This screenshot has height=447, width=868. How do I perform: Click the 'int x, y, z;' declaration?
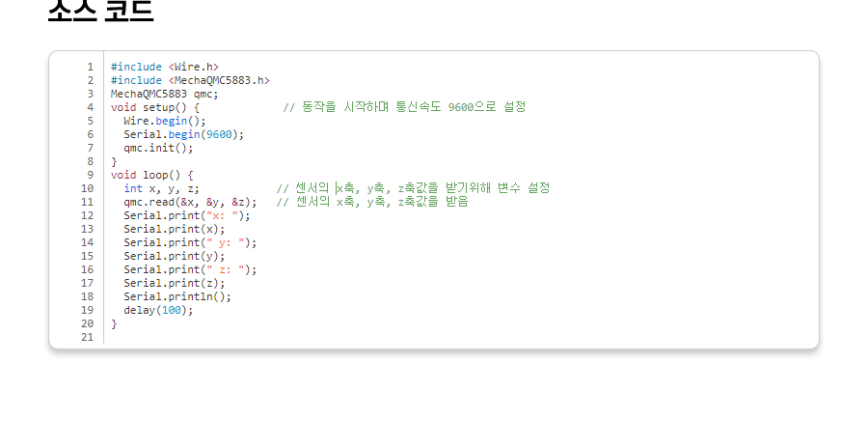click(x=161, y=188)
